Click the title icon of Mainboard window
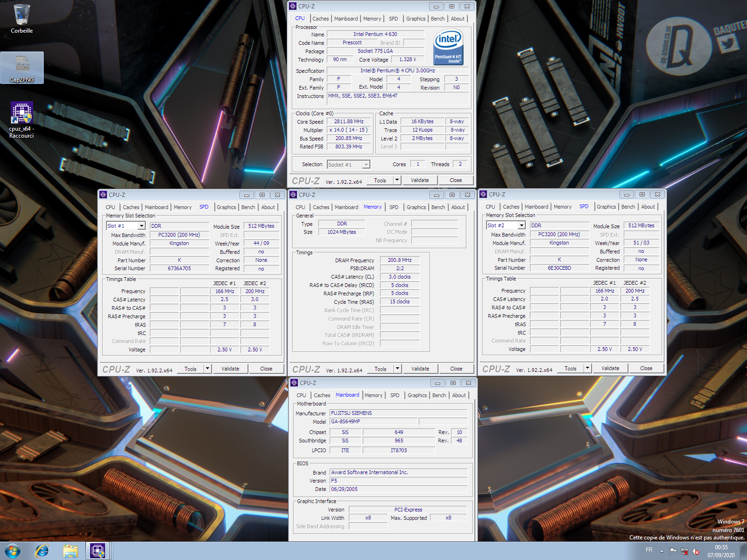747x560 pixels. [294, 383]
